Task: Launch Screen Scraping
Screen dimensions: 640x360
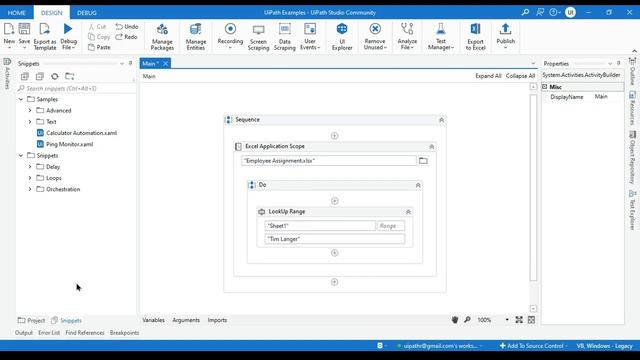Action: click(x=258, y=36)
